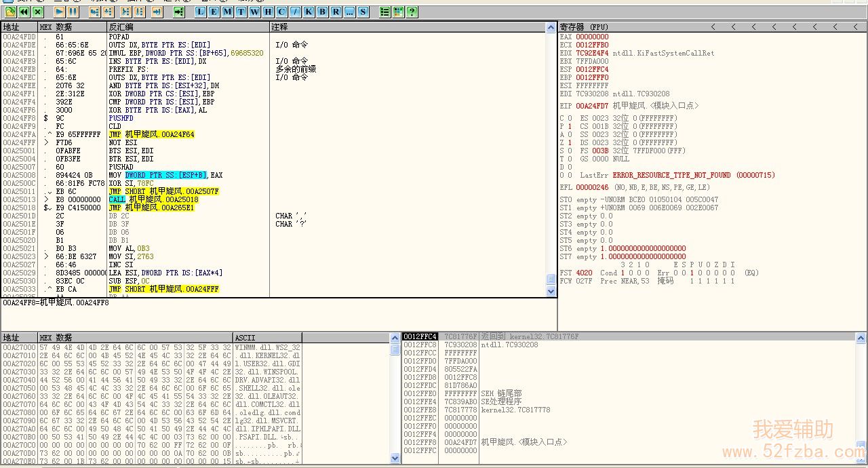The width and height of the screenshot is (868, 468).
Task: Click ECX register value 0012FFB0
Action: click(592, 45)
